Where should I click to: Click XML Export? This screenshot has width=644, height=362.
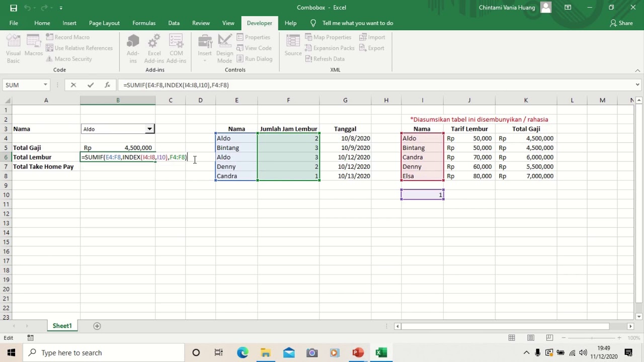371,48
